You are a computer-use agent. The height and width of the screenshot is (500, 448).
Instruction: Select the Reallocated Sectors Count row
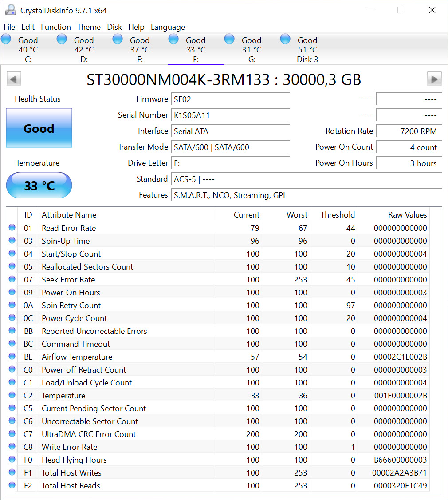pyautogui.click(x=87, y=267)
